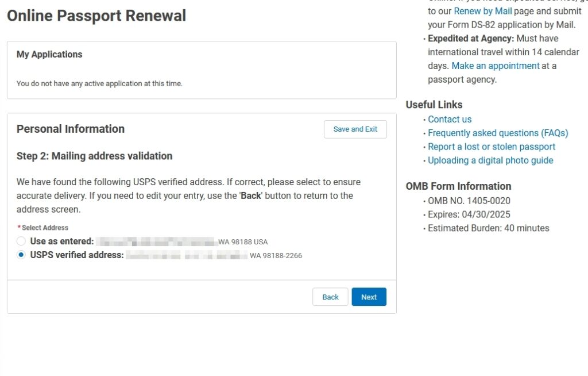This screenshot has height=376, width=588.
Task: Click the OMB Form Information heading
Action: (x=458, y=186)
